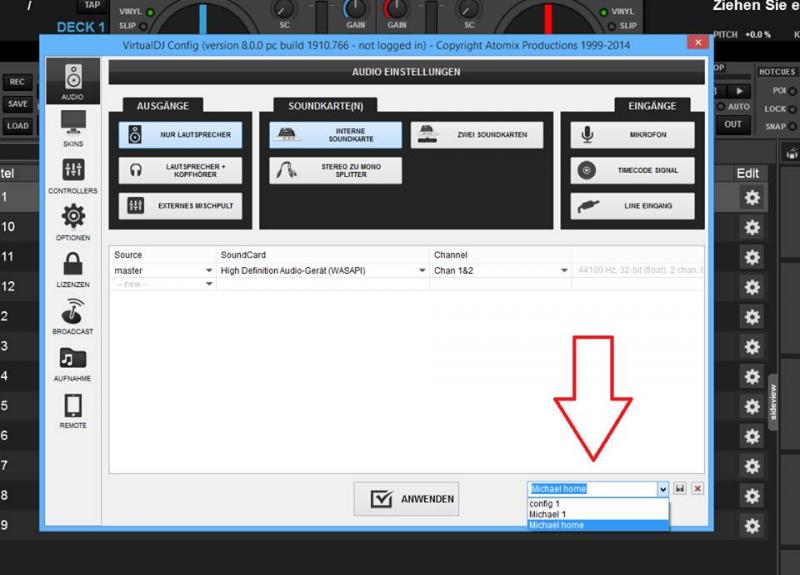Screen dimensions: 800x575
Task: Toggle left deck Slip mode indicator
Action: pyautogui.click(x=143, y=26)
